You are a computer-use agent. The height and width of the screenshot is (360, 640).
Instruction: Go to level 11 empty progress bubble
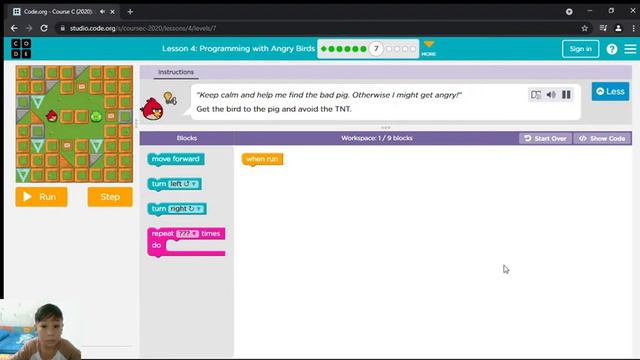413,49
